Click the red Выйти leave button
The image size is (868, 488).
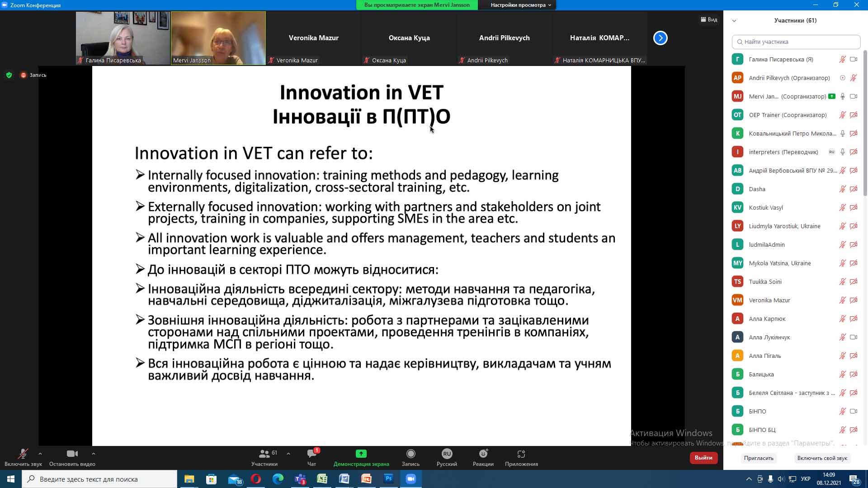point(703,458)
